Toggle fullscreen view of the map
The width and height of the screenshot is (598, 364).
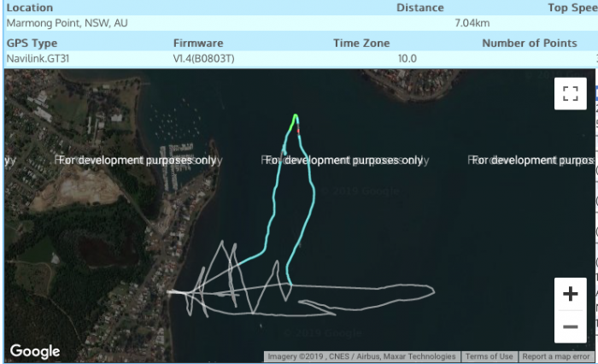coord(570,93)
